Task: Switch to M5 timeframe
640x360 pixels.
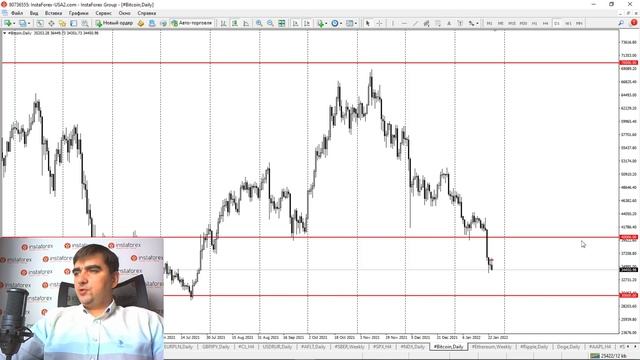Action: [x=500, y=23]
